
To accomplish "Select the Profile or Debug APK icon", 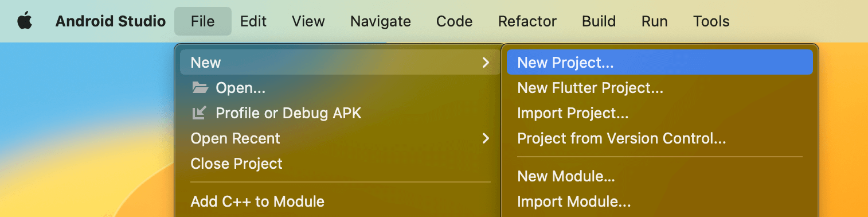I will pyautogui.click(x=198, y=113).
